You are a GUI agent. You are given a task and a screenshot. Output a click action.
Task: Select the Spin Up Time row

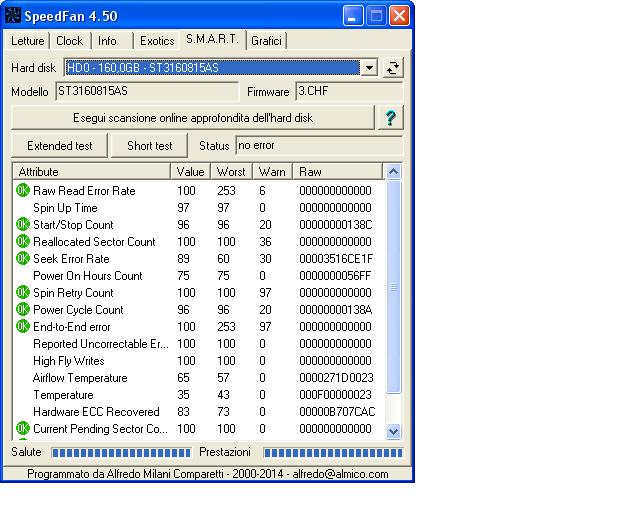[x=199, y=207]
